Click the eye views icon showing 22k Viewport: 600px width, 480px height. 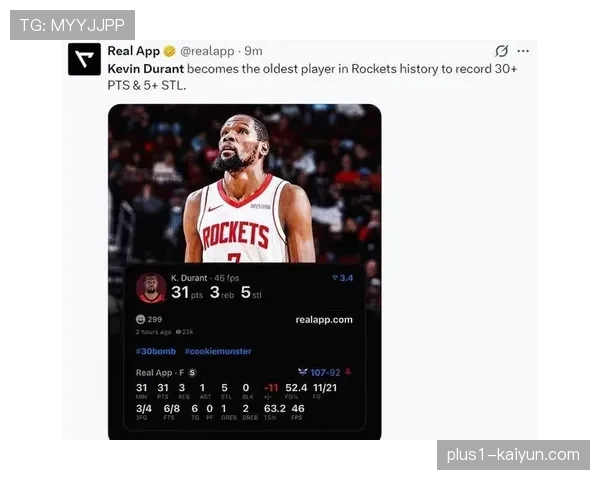(x=178, y=332)
